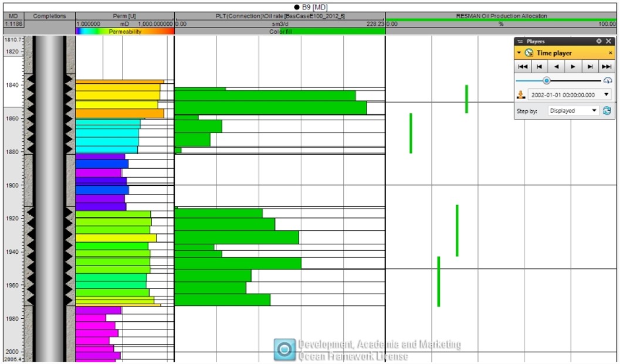620x364 pixels.
Task: Click the Time player clock icon
Action: [x=528, y=53]
